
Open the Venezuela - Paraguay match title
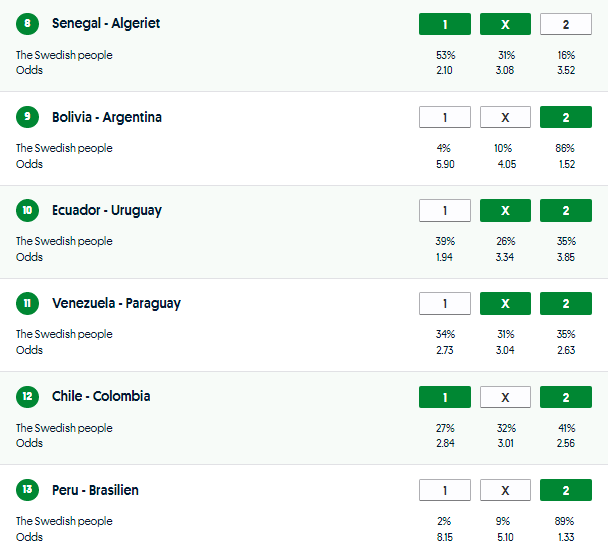(116, 303)
